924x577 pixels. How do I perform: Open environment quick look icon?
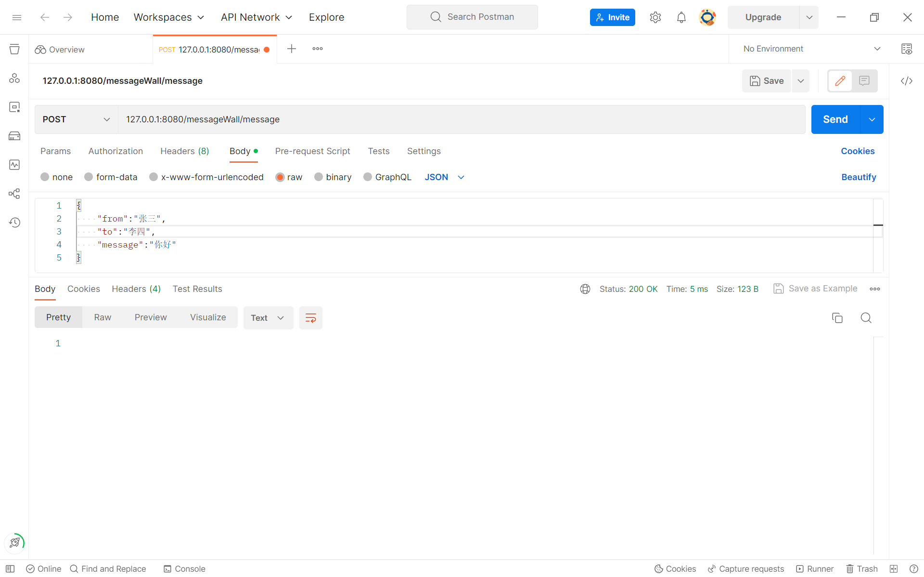[907, 49]
